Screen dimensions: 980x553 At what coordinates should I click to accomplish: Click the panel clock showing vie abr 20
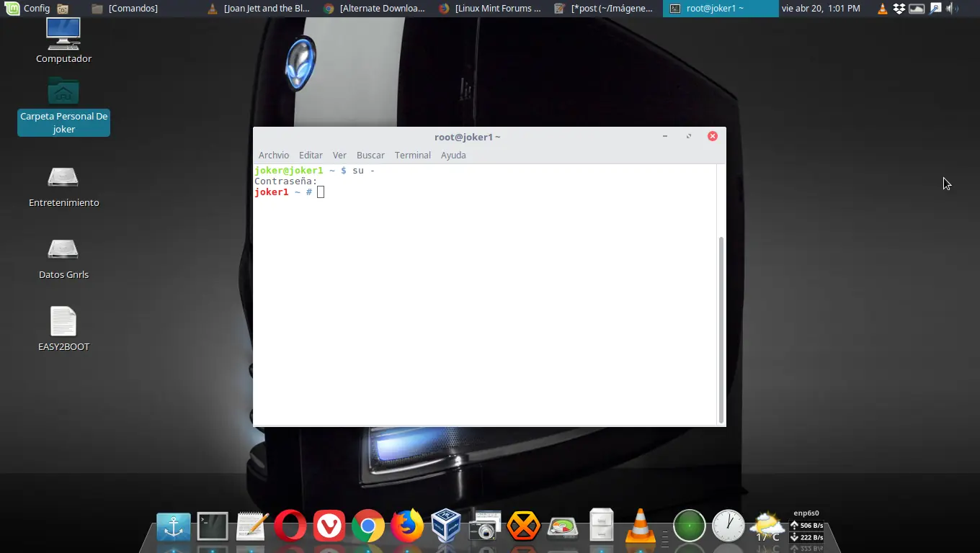point(821,9)
